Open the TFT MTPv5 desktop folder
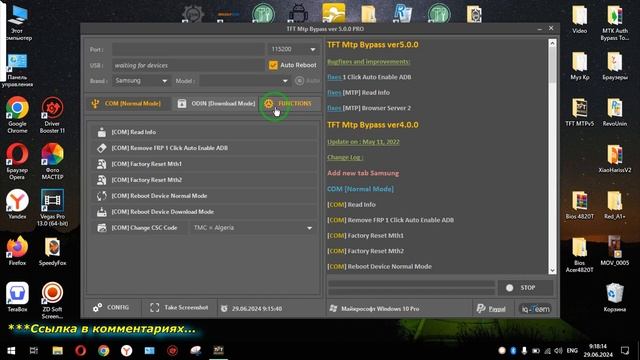The width and height of the screenshot is (640, 360). pyautogui.click(x=580, y=112)
